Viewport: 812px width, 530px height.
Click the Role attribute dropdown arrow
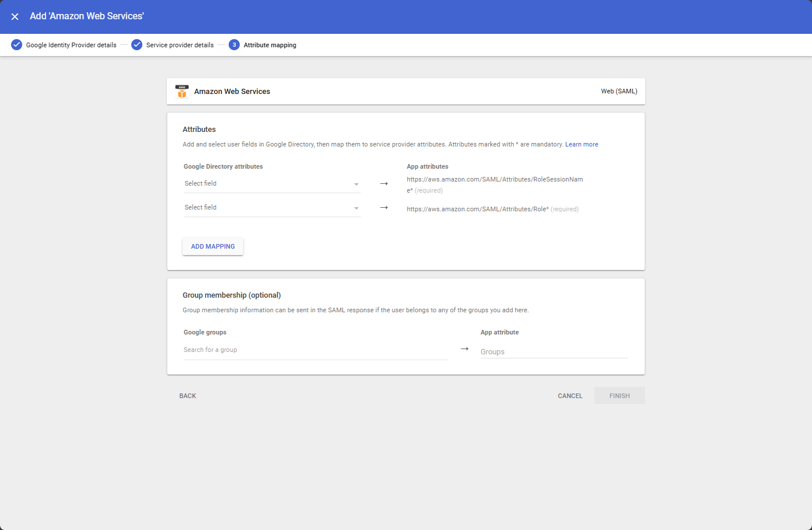click(356, 208)
